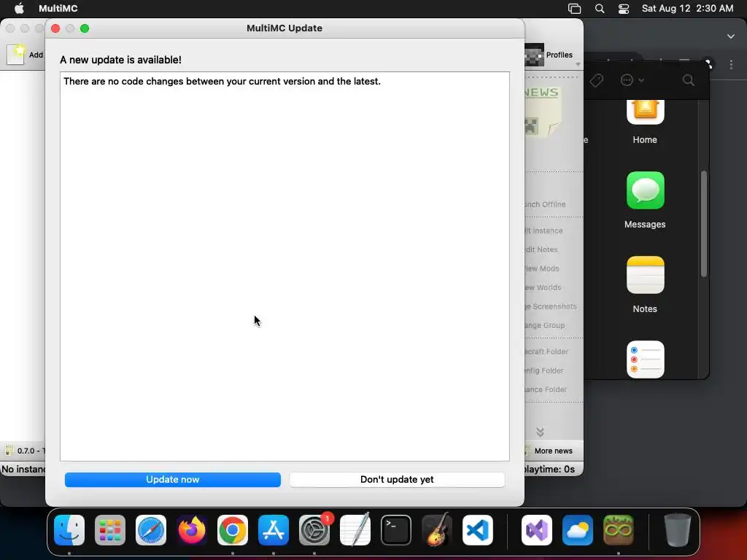Open the News cat icon in MultiMC

coord(543,112)
